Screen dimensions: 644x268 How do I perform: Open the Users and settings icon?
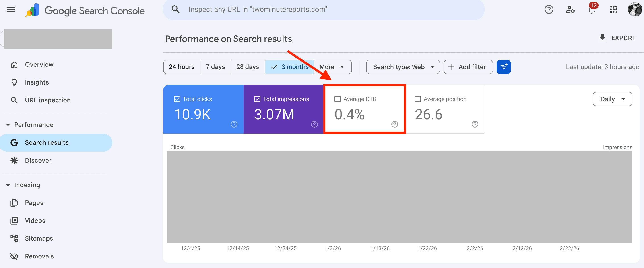point(570,10)
